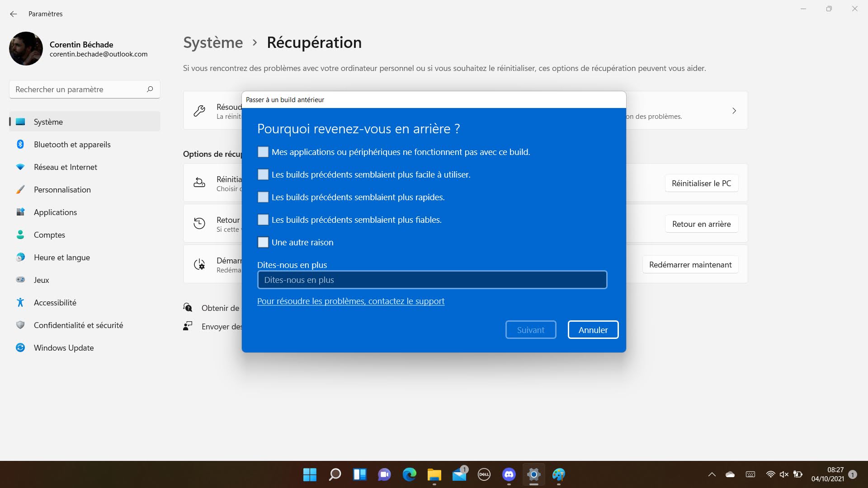The width and height of the screenshot is (868, 488).
Task: Launch Microsoft Edge from taskbar
Action: [x=409, y=474]
